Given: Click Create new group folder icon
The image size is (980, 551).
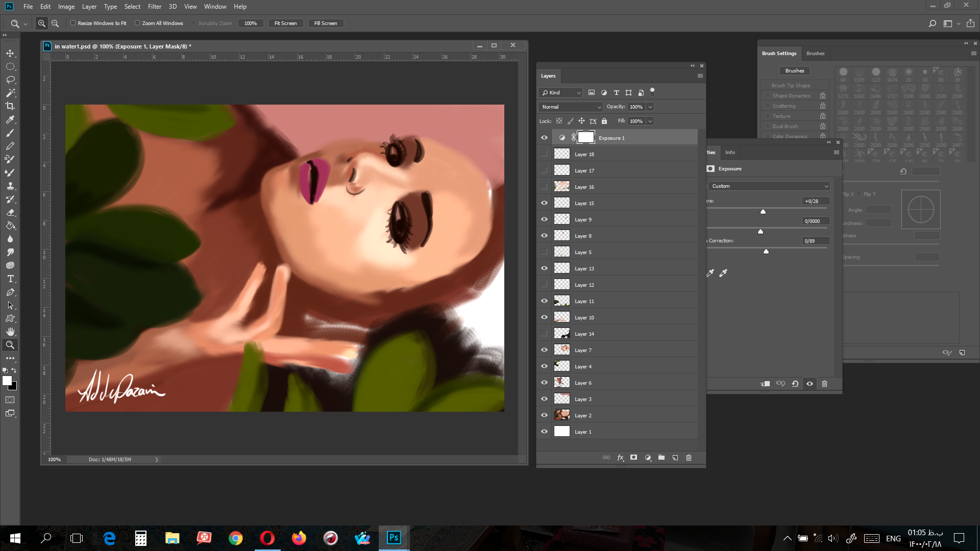Looking at the screenshot, I should (661, 458).
